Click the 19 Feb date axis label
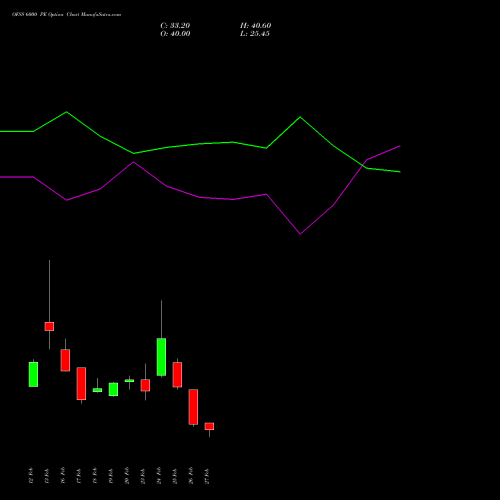500x500 pixels. (111, 476)
